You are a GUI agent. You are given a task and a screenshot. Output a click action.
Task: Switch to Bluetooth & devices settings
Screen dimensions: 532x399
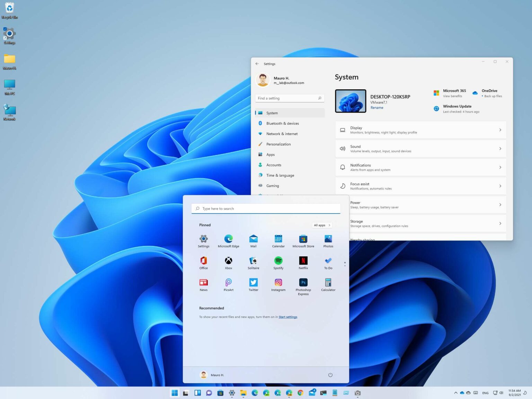283,123
